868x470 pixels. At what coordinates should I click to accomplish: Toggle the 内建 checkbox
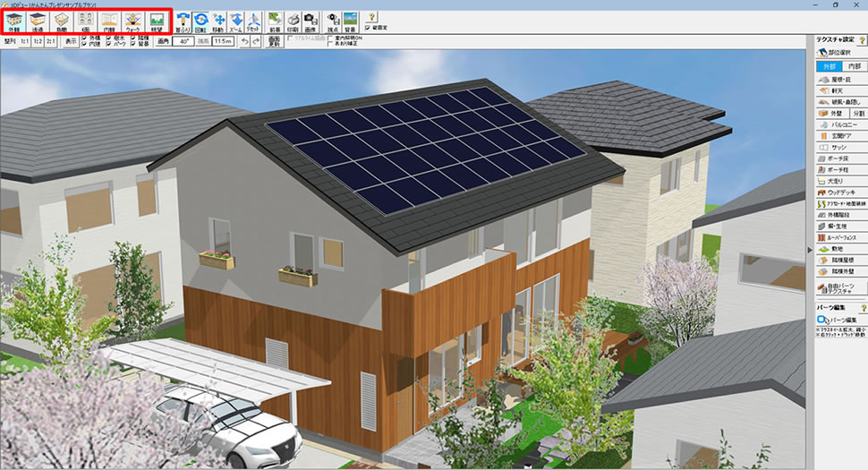click(x=84, y=44)
